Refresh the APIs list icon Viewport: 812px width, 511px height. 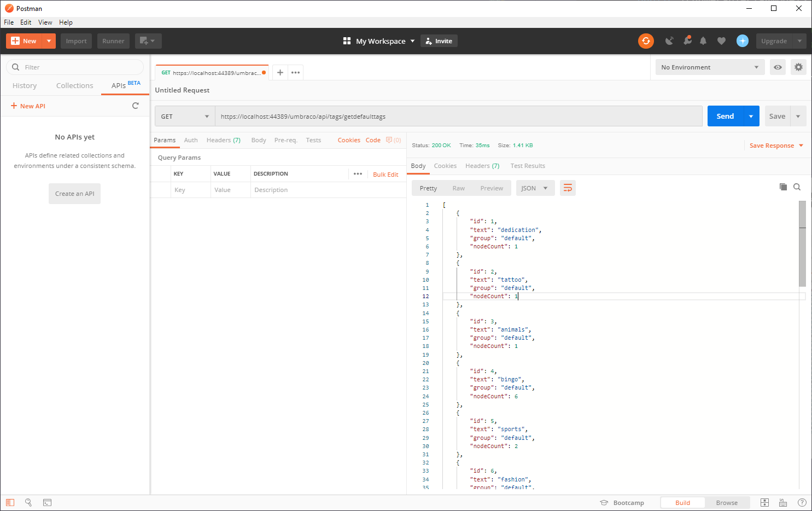pyautogui.click(x=135, y=106)
